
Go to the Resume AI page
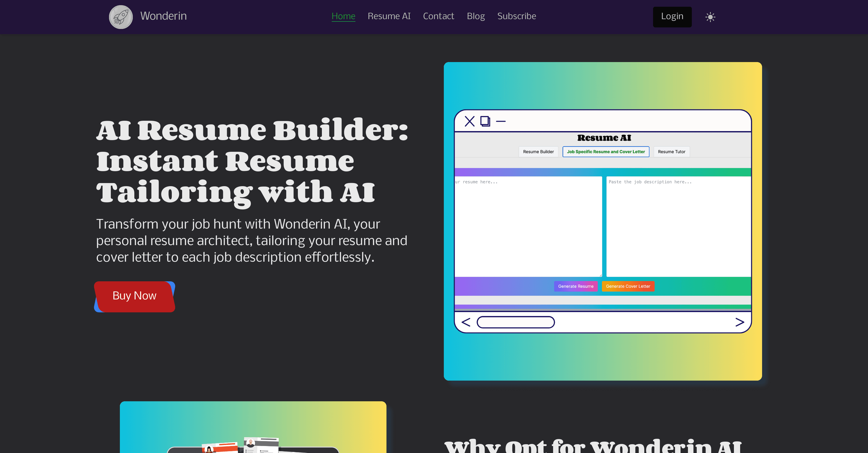click(389, 16)
